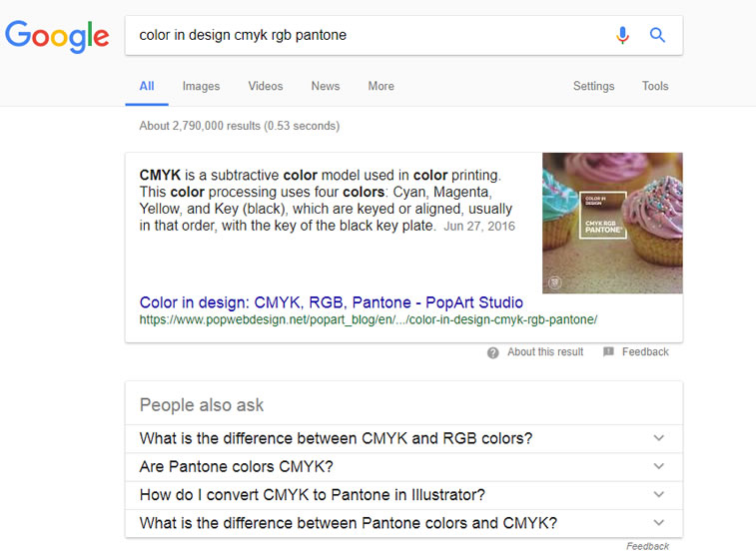Click the Feedback flag icon below snippet
Viewport: 756px width, 555px height.
[x=608, y=351]
